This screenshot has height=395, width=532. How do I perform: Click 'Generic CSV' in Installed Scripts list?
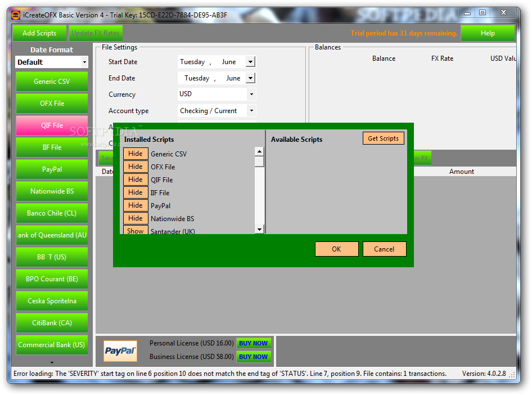coord(169,154)
